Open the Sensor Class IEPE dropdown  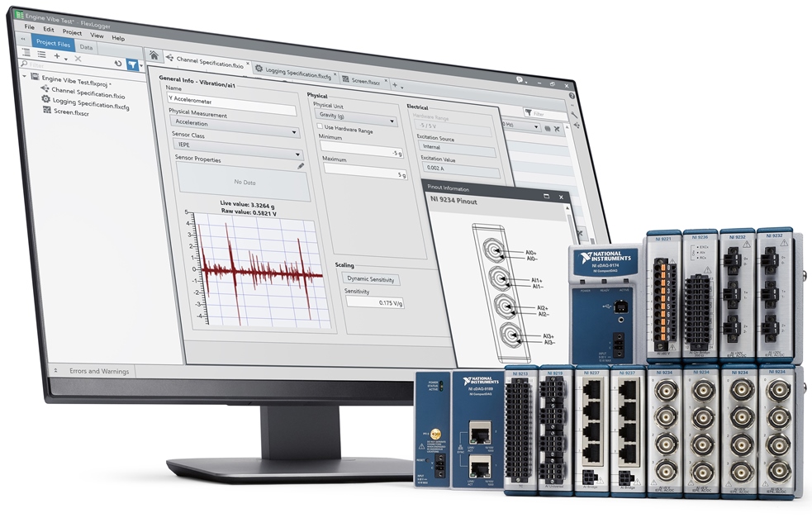tap(235, 143)
